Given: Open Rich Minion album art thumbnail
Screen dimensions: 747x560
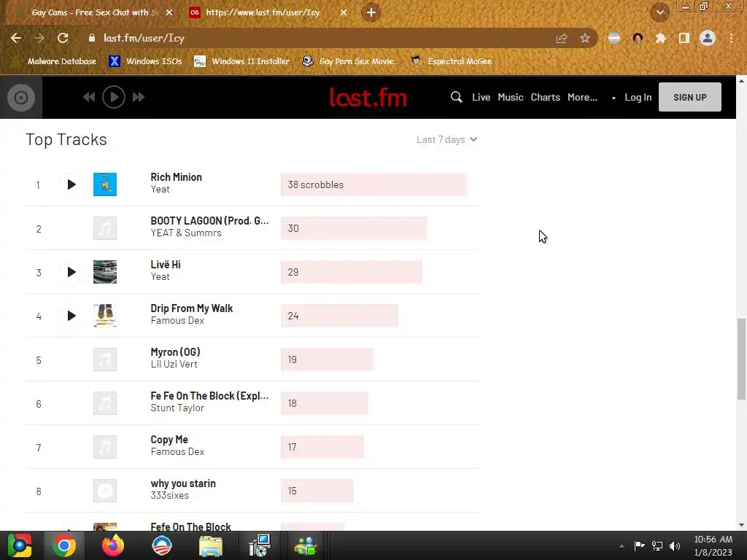Looking at the screenshot, I should point(105,184).
